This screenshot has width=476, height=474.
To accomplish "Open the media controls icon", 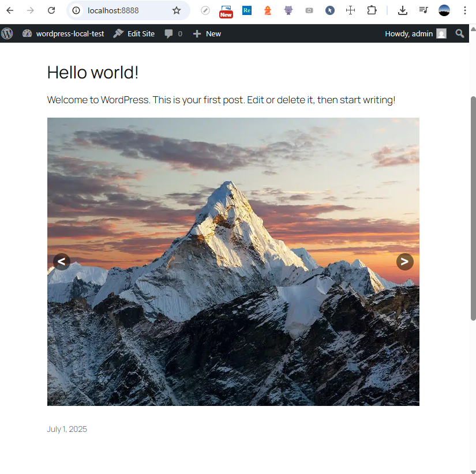I will [423, 10].
